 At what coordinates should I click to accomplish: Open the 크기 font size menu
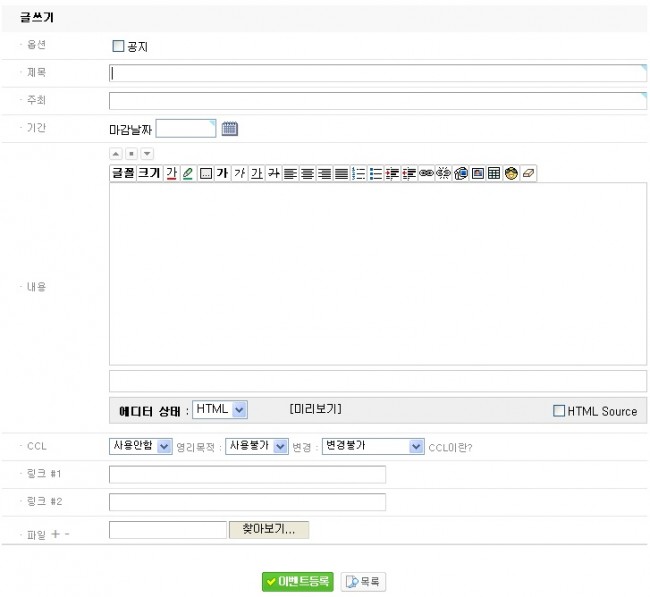pyautogui.click(x=149, y=173)
